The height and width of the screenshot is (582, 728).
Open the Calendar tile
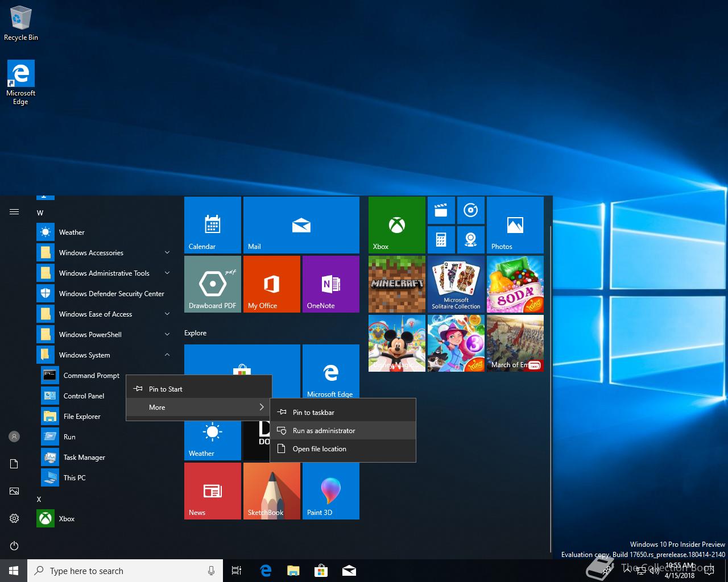[213, 225]
